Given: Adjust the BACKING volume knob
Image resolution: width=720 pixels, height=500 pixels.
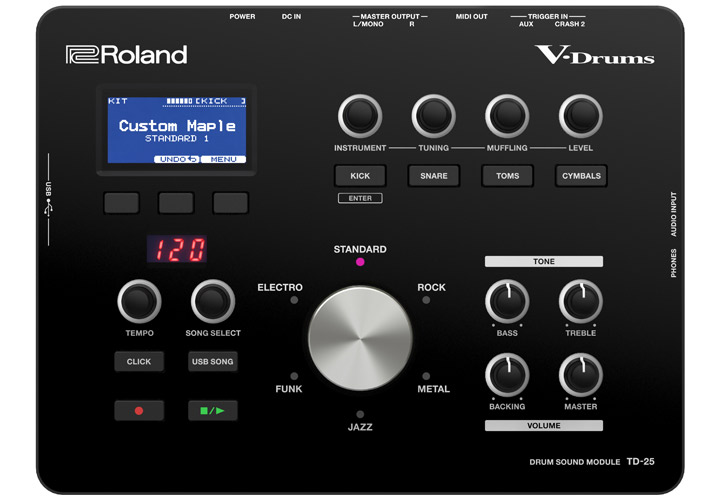Looking at the screenshot, I should [507, 375].
